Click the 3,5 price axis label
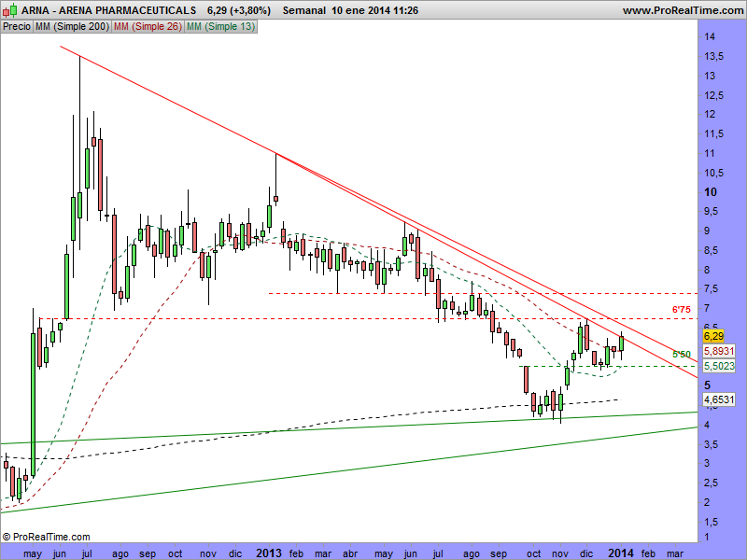Image resolution: width=747 pixels, height=560 pixels. [713, 445]
